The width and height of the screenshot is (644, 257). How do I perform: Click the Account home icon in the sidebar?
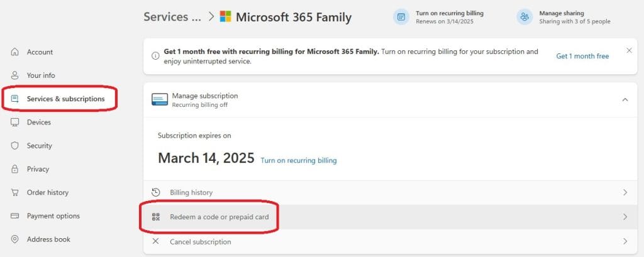point(15,52)
